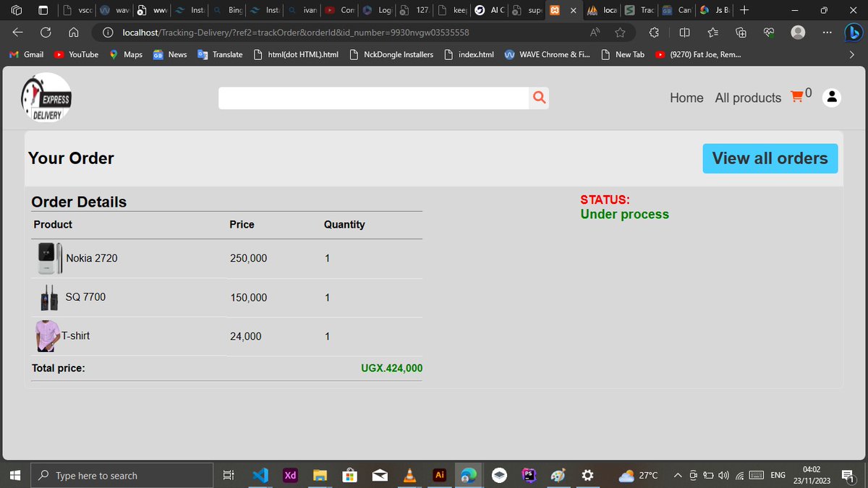Open Task View in the taskbar
This screenshot has width=868, height=488.
[x=229, y=475]
